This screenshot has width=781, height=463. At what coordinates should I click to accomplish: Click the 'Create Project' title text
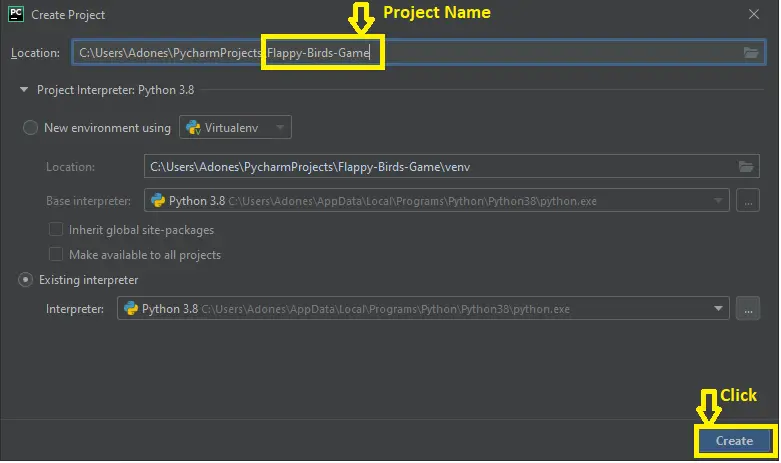point(68,15)
